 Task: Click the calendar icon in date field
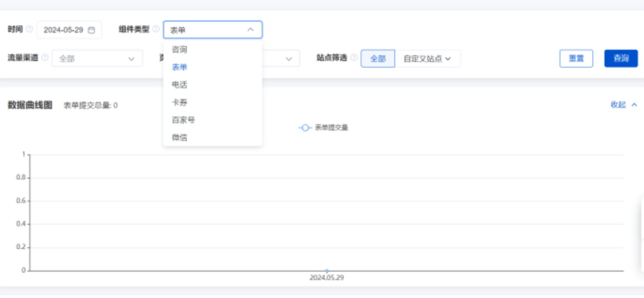click(x=92, y=30)
